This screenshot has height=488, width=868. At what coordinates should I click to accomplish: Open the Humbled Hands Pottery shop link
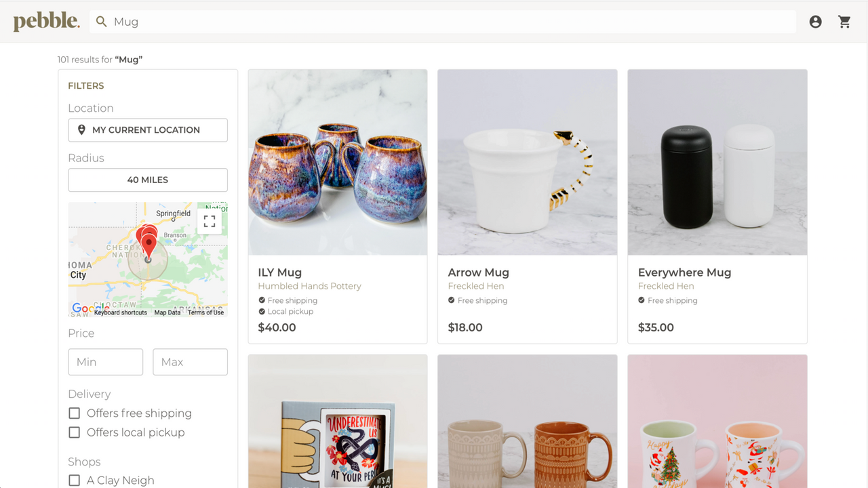(x=309, y=285)
